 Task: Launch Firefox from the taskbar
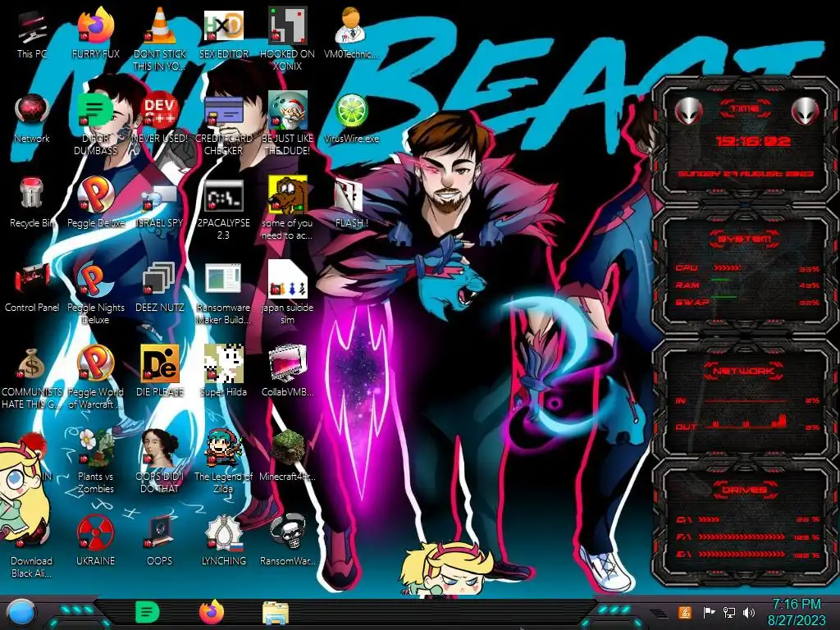(x=212, y=612)
